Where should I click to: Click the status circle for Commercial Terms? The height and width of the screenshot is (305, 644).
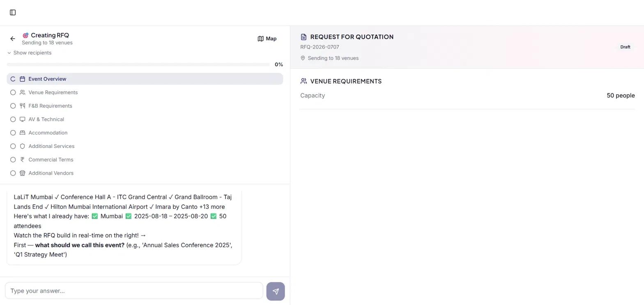click(x=13, y=159)
